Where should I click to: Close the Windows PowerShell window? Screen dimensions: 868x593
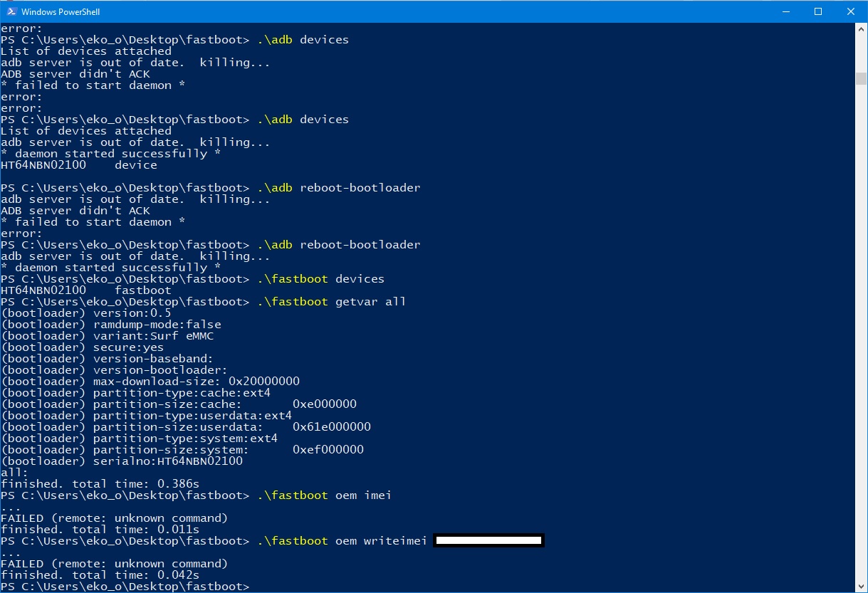pyautogui.click(x=851, y=11)
